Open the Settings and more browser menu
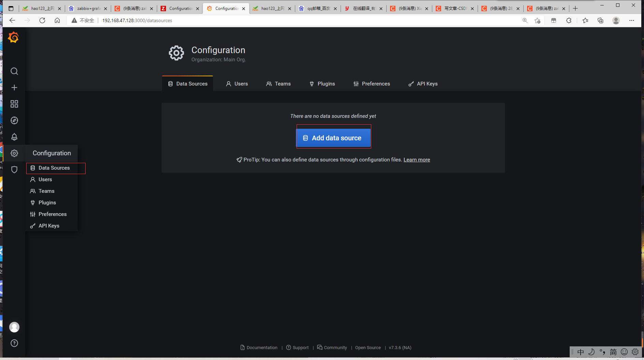 [632, 20]
